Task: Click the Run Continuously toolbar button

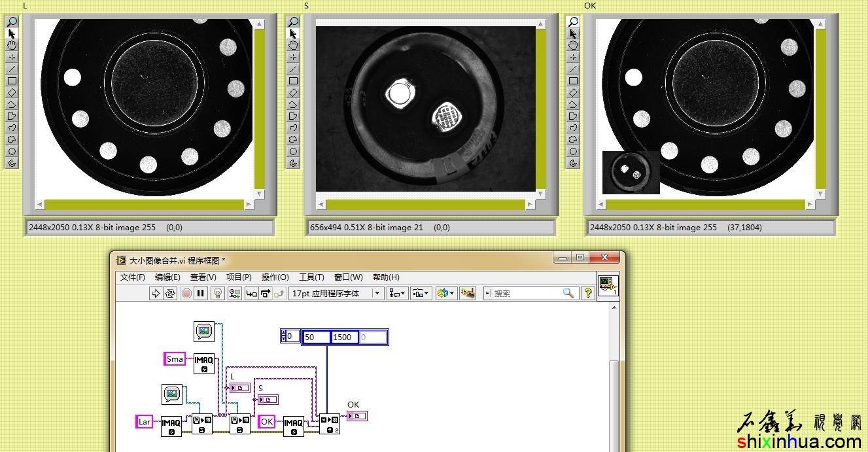Action: pyautogui.click(x=171, y=294)
